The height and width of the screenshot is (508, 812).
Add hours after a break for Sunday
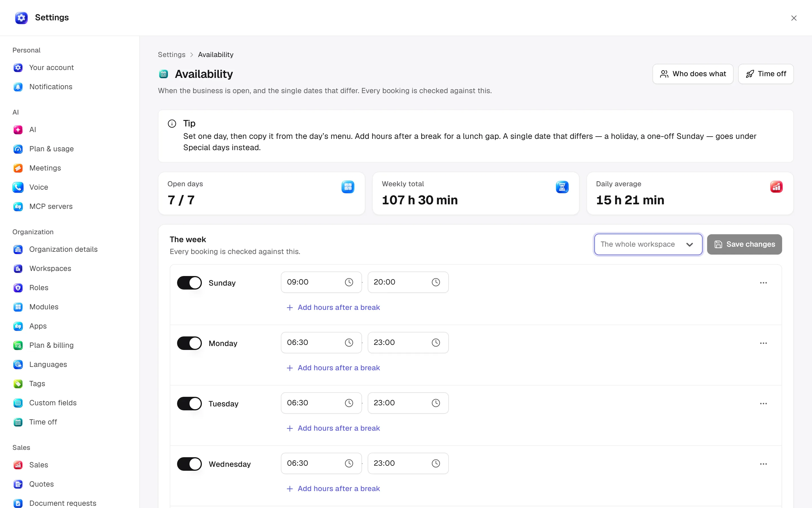[333, 307]
